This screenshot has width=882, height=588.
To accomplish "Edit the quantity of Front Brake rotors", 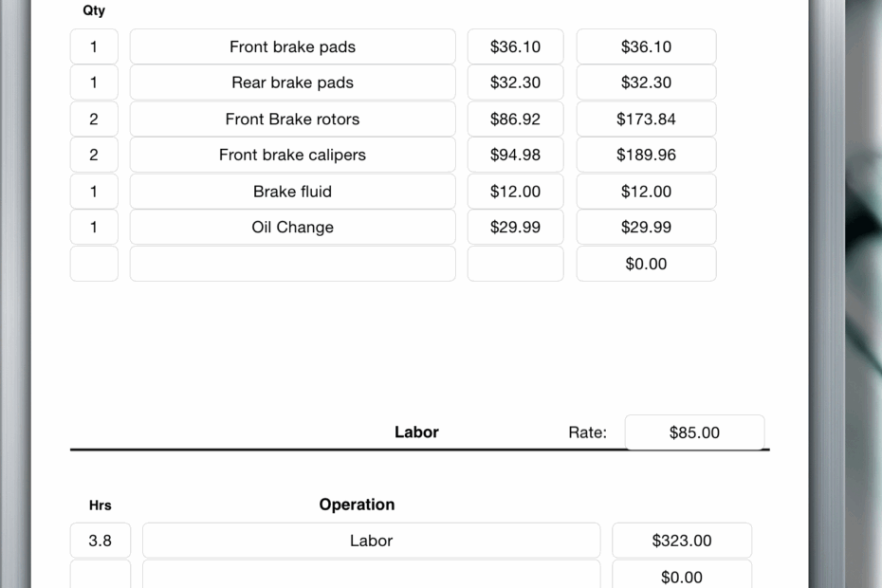I will (x=94, y=119).
